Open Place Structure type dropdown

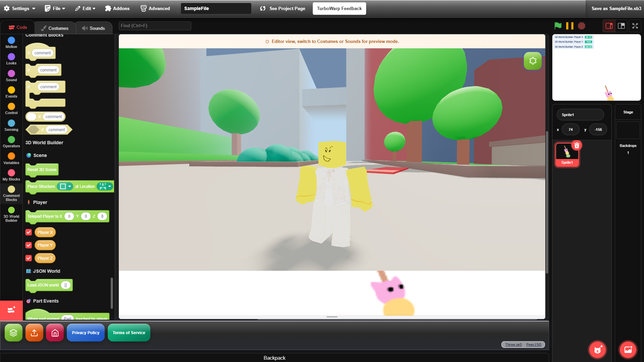(65, 187)
